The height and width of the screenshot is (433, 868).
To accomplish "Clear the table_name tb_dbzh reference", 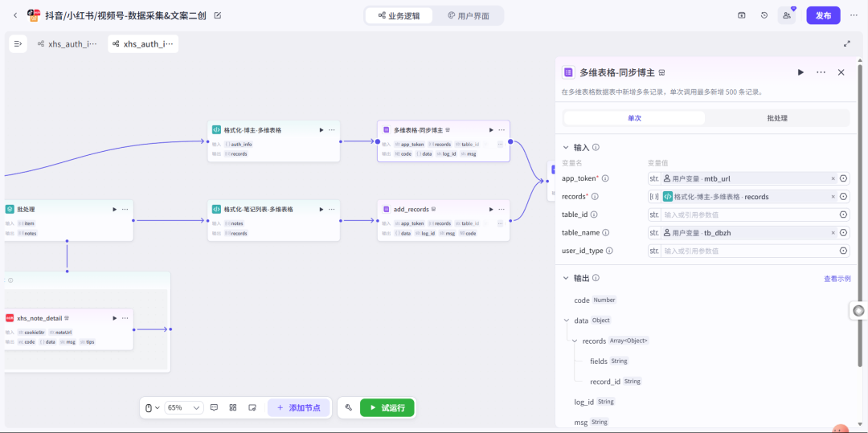I will [x=833, y=233].
